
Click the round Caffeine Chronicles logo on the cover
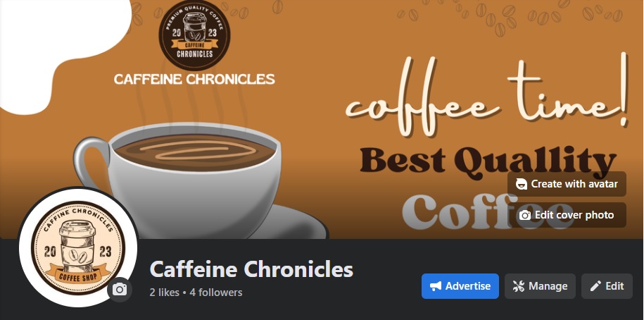(194, 36)
